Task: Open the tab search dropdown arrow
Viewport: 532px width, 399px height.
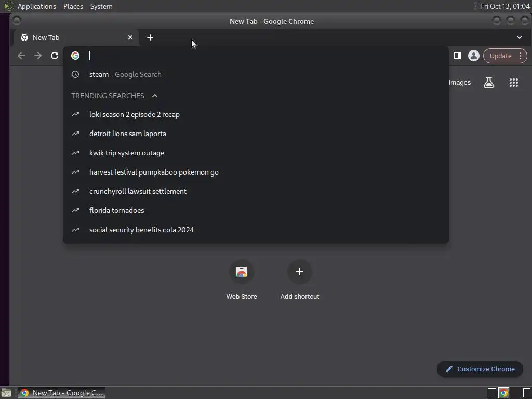Action: [x=520, y=37]
